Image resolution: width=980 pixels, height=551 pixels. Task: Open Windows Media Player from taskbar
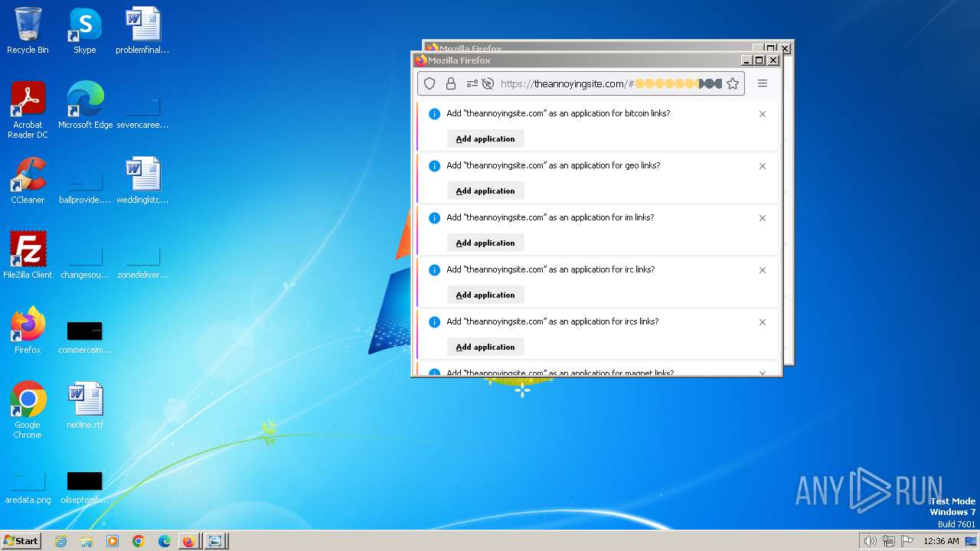point(113,541)
